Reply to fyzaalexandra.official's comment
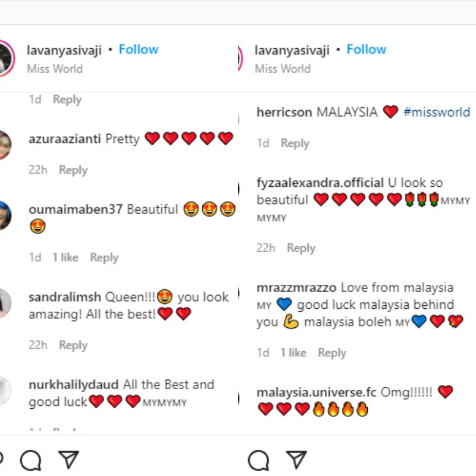 tap(301, 248)
